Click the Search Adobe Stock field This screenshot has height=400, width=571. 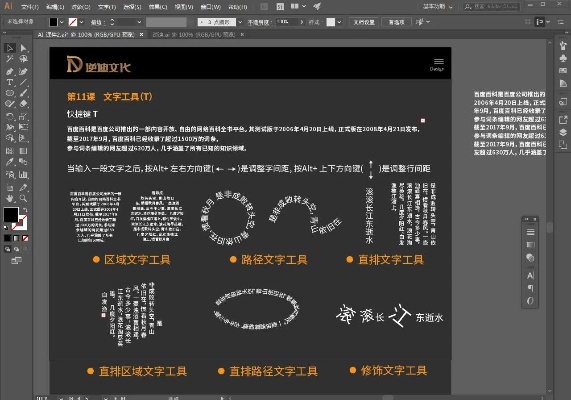click(x=491, y=7)
